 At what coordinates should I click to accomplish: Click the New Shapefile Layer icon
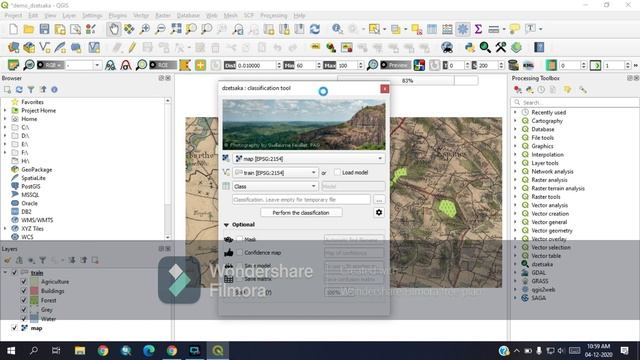click(44, 47)
